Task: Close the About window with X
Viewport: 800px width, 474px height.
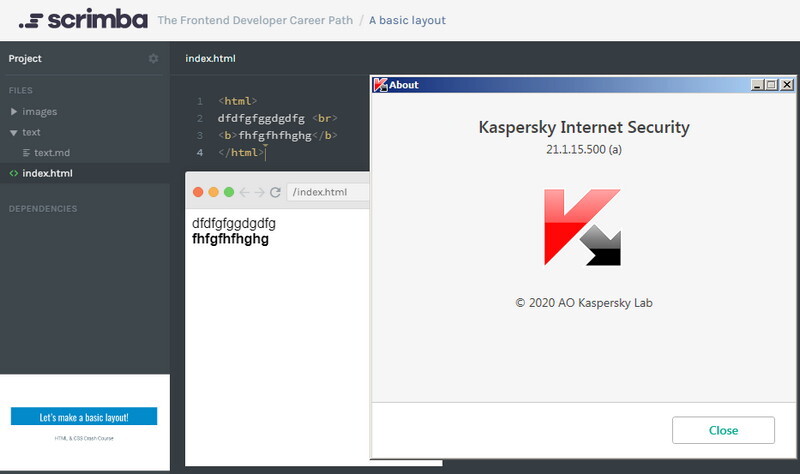Action: pos(787,85)
